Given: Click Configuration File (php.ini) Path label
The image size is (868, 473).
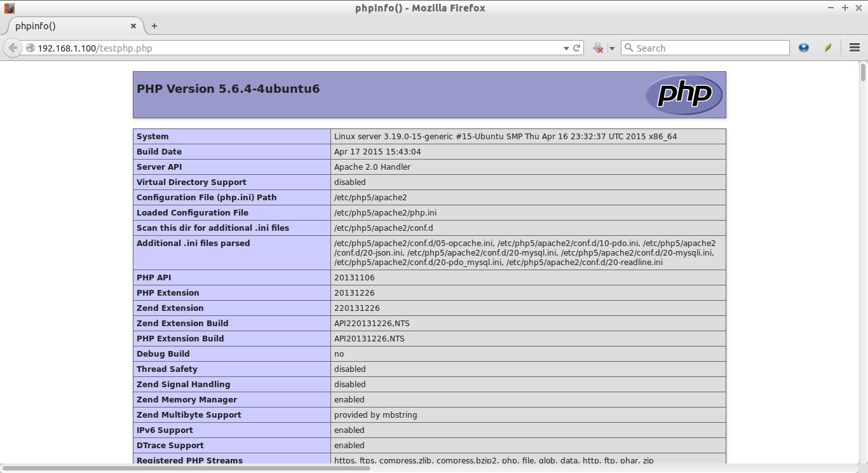Looking at the screenshot, I should tap(207, 197).
